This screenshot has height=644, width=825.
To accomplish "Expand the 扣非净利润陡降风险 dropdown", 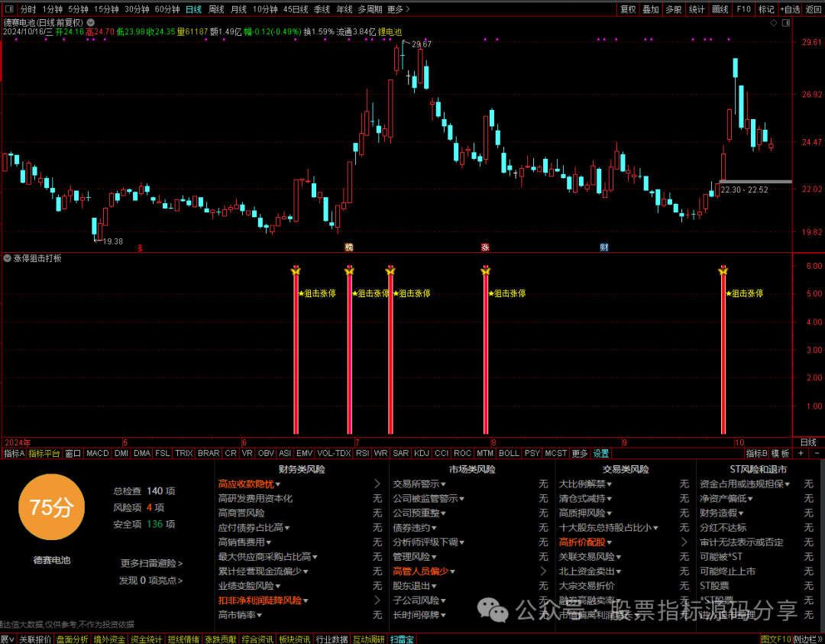I will click(x=305, y=600).
